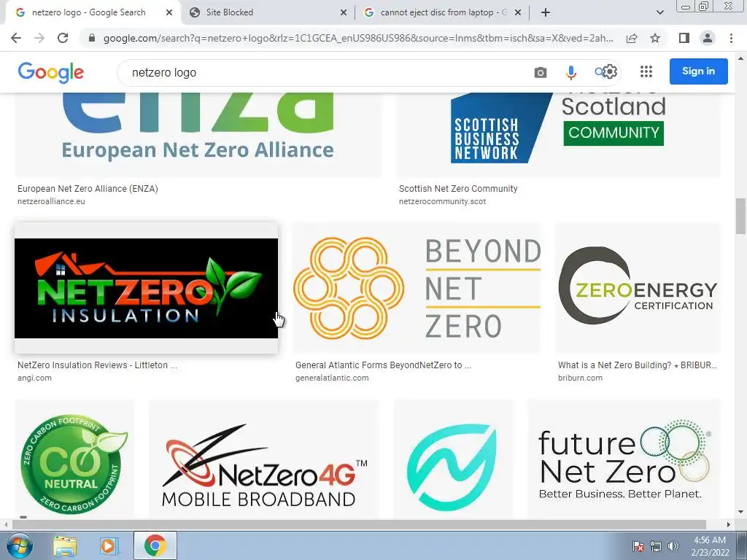Bookmark this tab with star icon

click(655, 38)
